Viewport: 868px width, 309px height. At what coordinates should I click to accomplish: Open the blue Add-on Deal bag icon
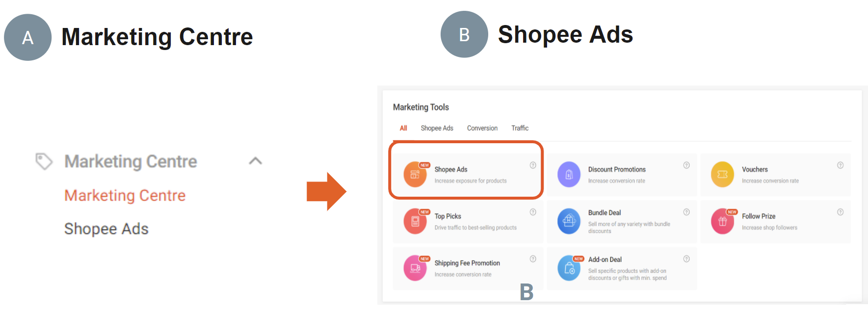click(x=569, y=268)
